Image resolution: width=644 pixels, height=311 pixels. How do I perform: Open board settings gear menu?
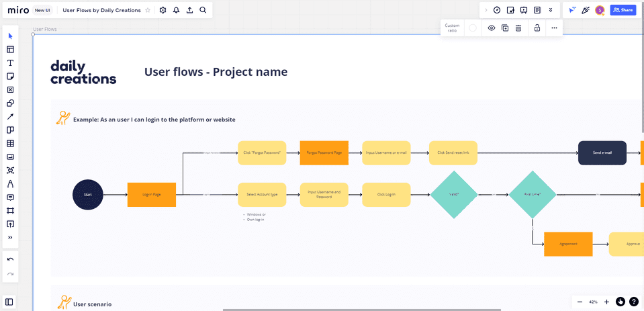163,10
